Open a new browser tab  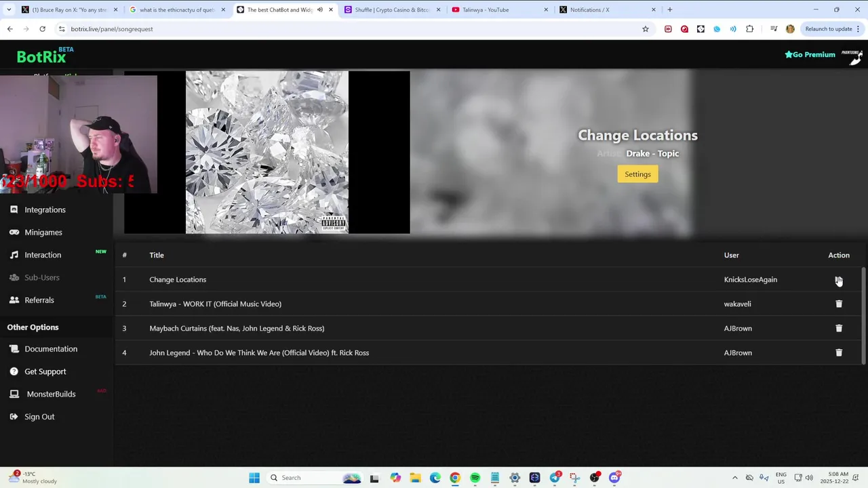(670, 9)
